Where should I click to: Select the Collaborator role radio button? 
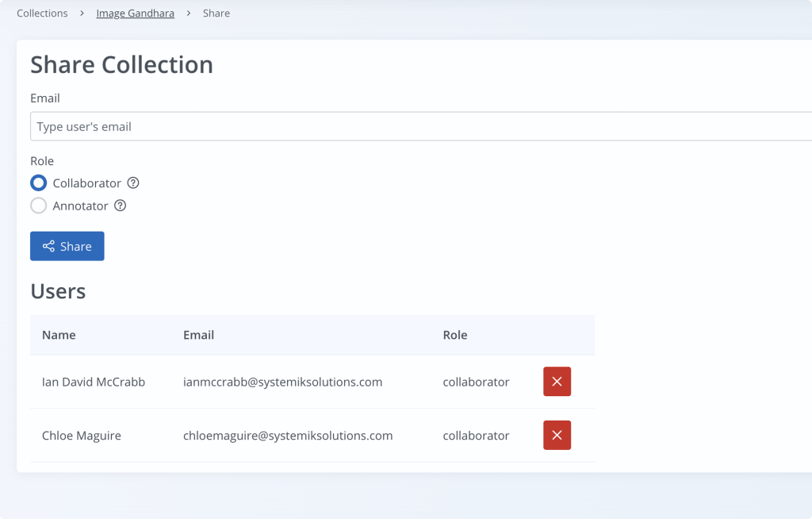39,183
